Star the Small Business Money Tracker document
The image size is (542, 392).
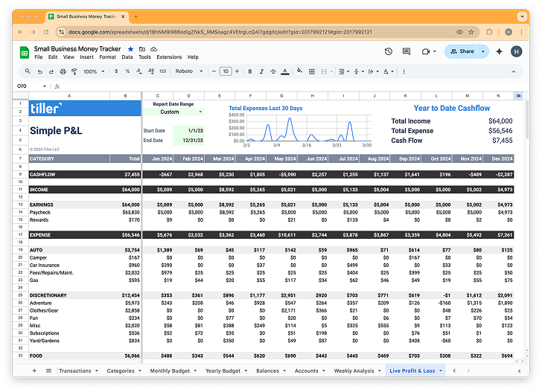tap(131, 49)
